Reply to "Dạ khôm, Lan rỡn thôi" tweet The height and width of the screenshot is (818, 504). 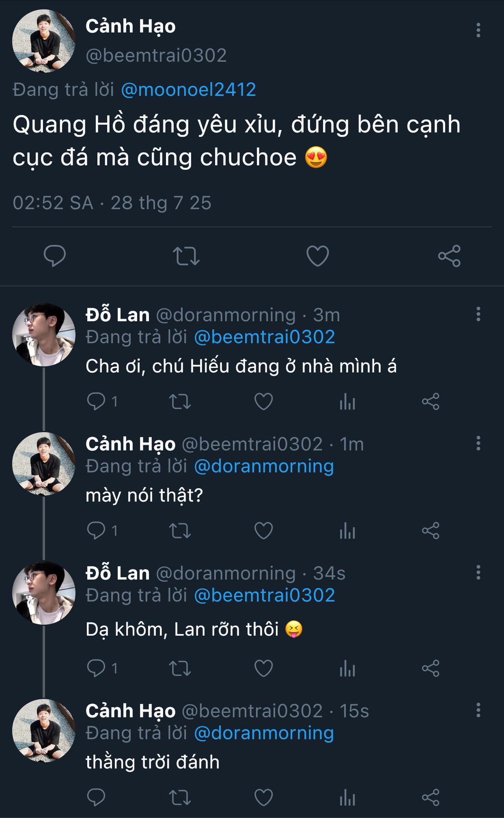96,668
